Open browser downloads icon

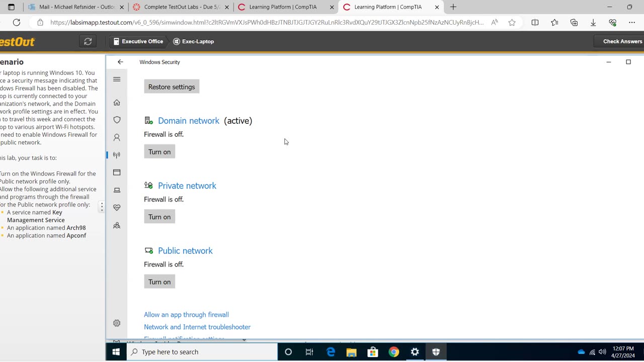[x=593, y=23]
